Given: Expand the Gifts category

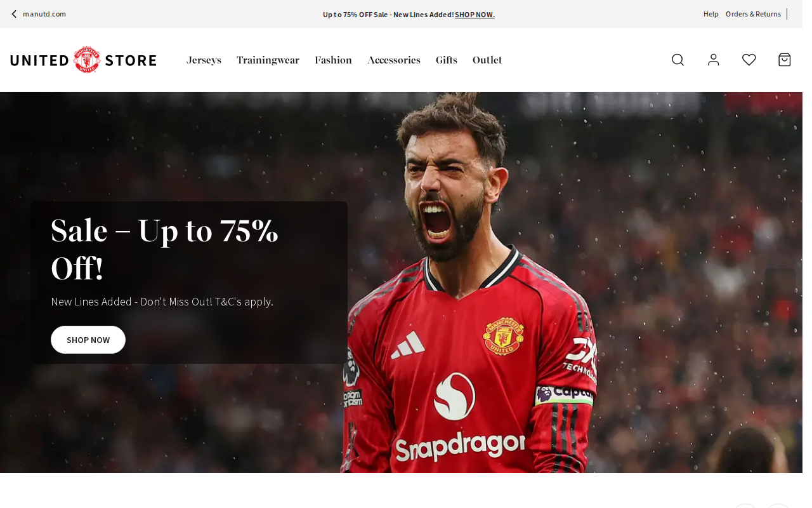Looking at the screenshot, I should tap(446, 60).
